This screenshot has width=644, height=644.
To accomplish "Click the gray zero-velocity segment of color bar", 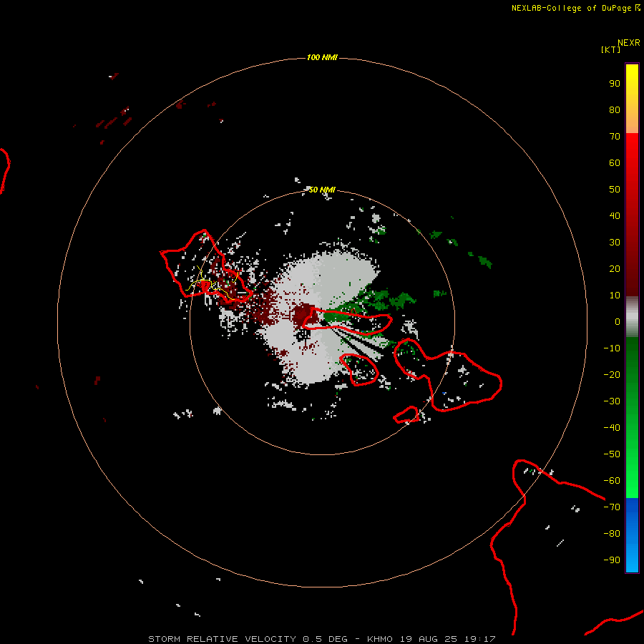I will (x=632, y=317).
